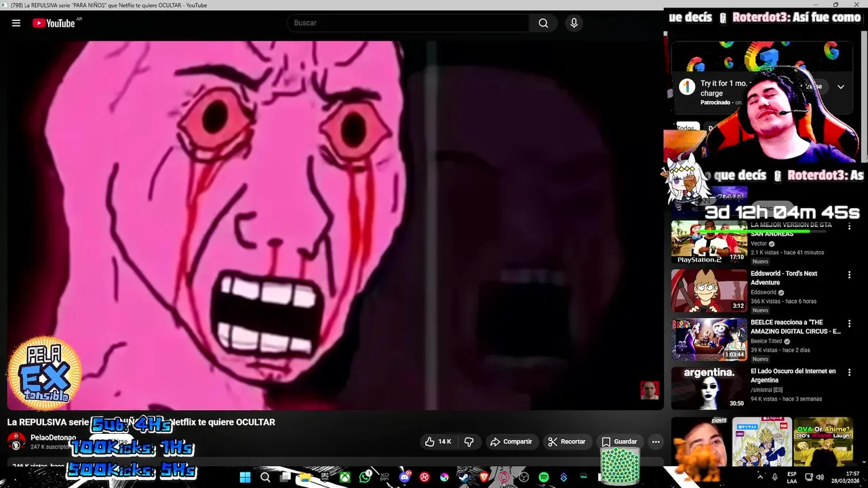Open 'El Lado Oscuro del Internet' thumbnail

tap(709, 388)
